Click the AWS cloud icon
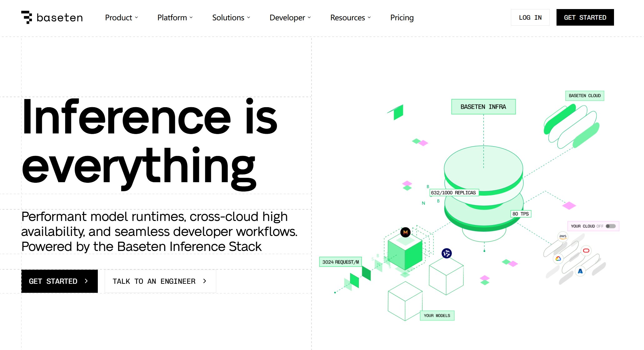The width and height of the screenshot is (644, 350). tap(562, 237)
